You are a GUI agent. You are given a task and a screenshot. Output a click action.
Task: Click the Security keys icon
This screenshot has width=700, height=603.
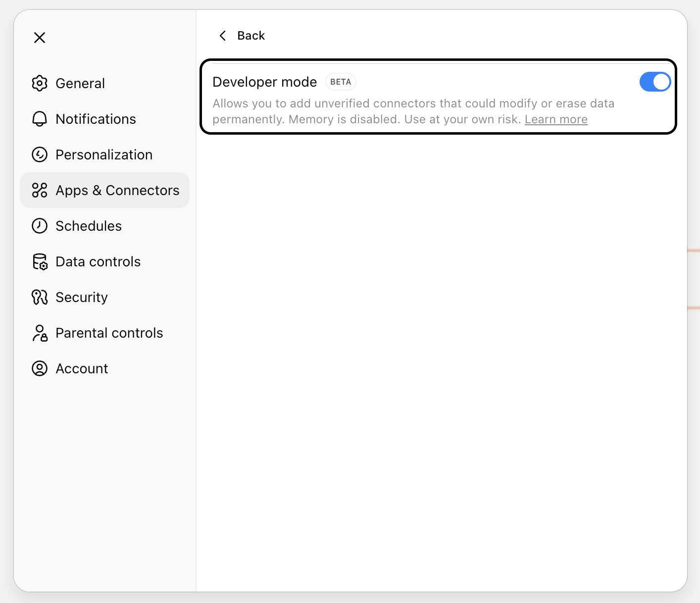click(x=40, y=297)
